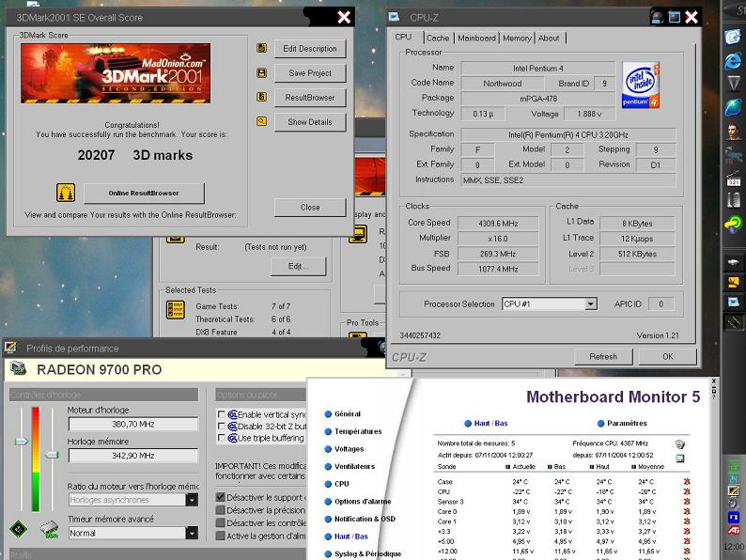Click the icon beside Edit Description
This screenshot has height=560, width=746.
point(262,48)
